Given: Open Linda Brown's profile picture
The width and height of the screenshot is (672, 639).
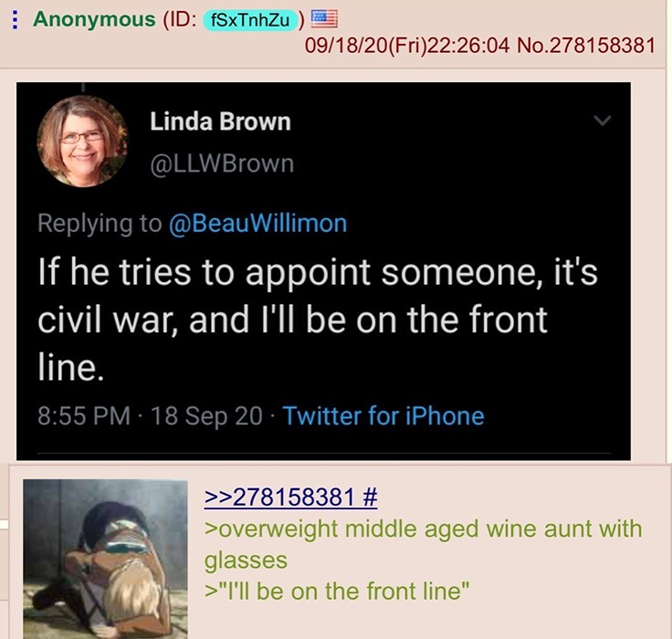Looking at the screenshot, I should click(x=83, y=141).
